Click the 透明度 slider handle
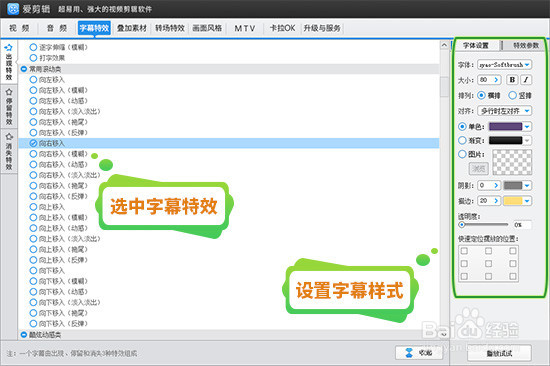This screenshot has height=366, width=550. (x=462, y=225)
